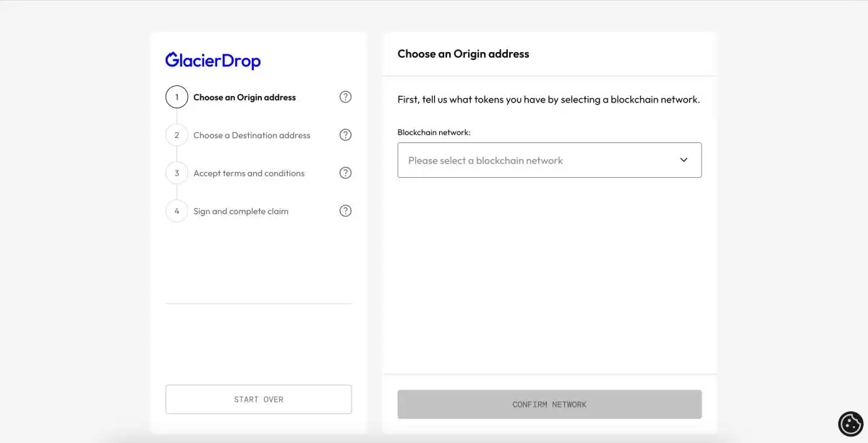Image resolution: width=868 pixels, height=443 pixels.
Task: Open the cookie preferences icon
Action: click(x=851, y=423)
